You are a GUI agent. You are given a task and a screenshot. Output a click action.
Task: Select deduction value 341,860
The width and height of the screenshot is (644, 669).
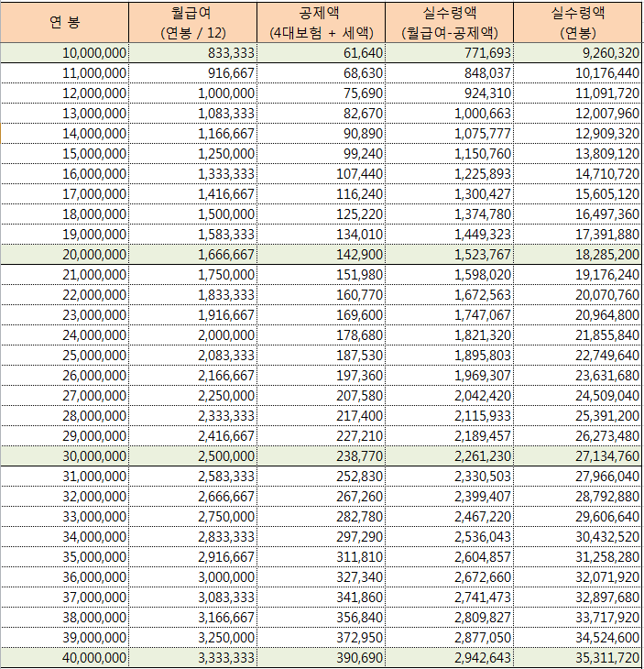pyautogui.click(x=322, y=598)
